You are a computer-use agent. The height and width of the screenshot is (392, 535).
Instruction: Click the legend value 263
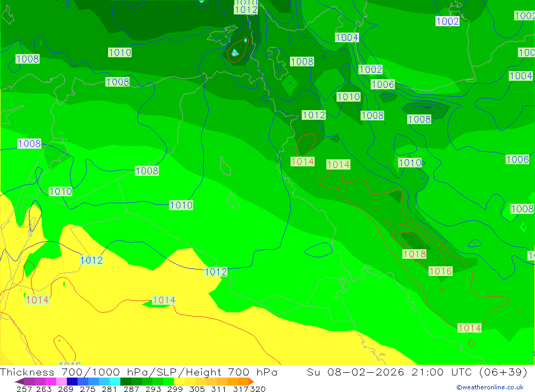pos(44,389)
